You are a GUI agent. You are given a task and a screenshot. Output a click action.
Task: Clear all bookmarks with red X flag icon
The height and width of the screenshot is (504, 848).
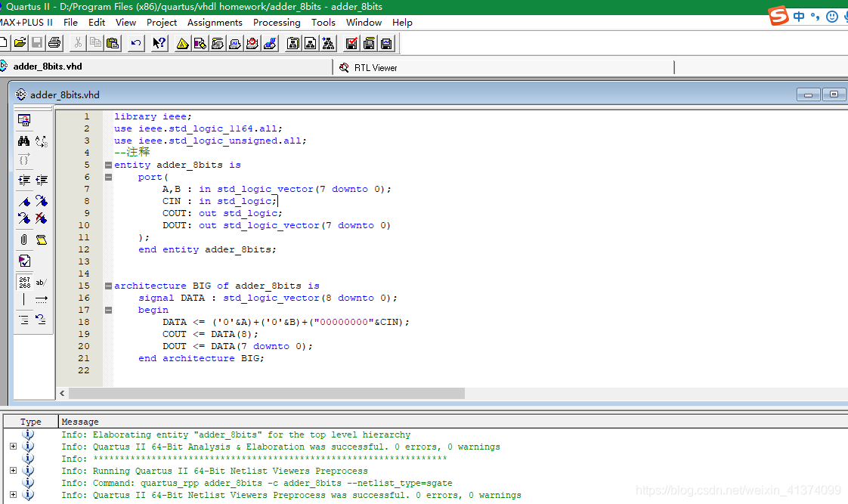click(x=42, y=218)
